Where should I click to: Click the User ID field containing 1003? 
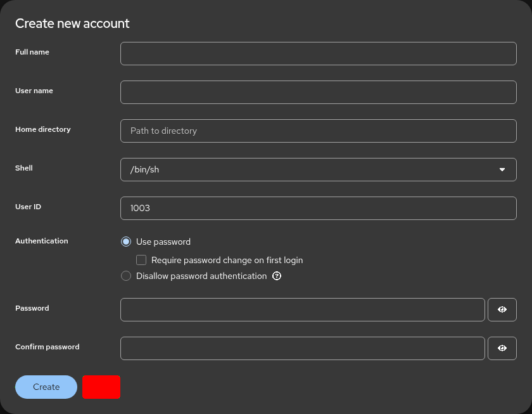[x=318, y=208]
